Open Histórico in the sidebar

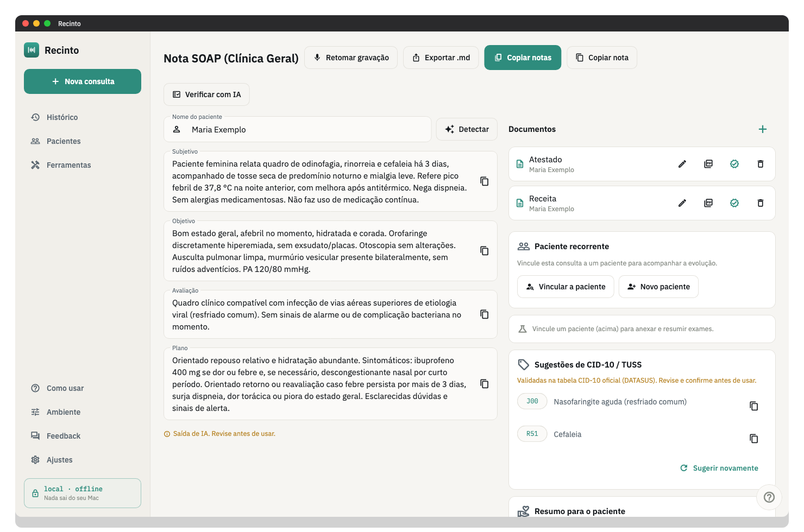click(83, 117)
